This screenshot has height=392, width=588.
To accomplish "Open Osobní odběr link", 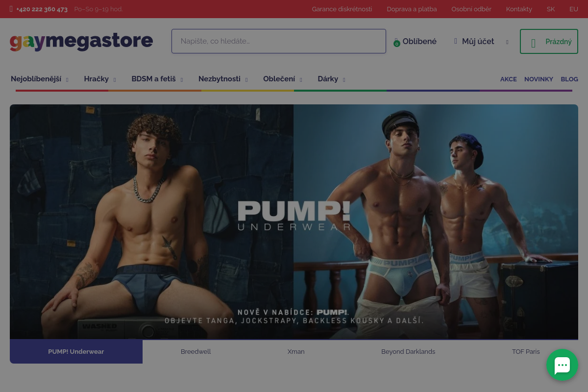I will click(x=471, y=9).
